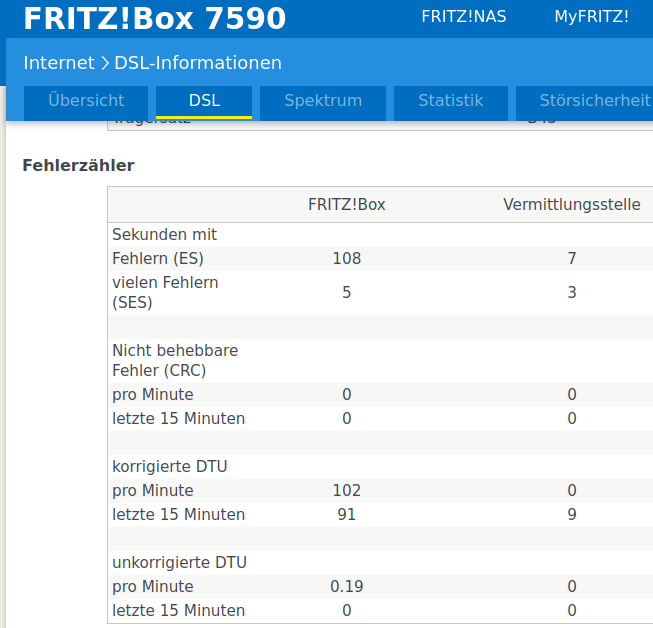Click the Vermittlungsstelle column header
The width and height of the screenshot is (653, 628).
(572, 204)
